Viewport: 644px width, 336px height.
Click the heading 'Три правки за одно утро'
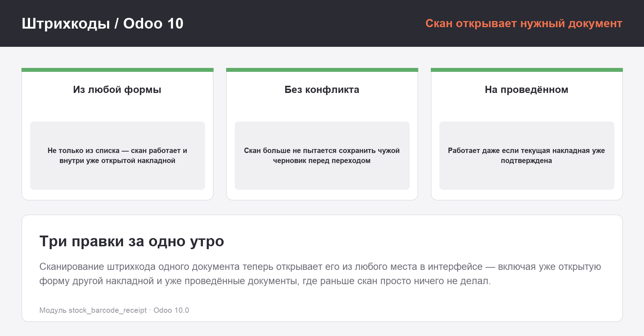[x=132, y=241]
